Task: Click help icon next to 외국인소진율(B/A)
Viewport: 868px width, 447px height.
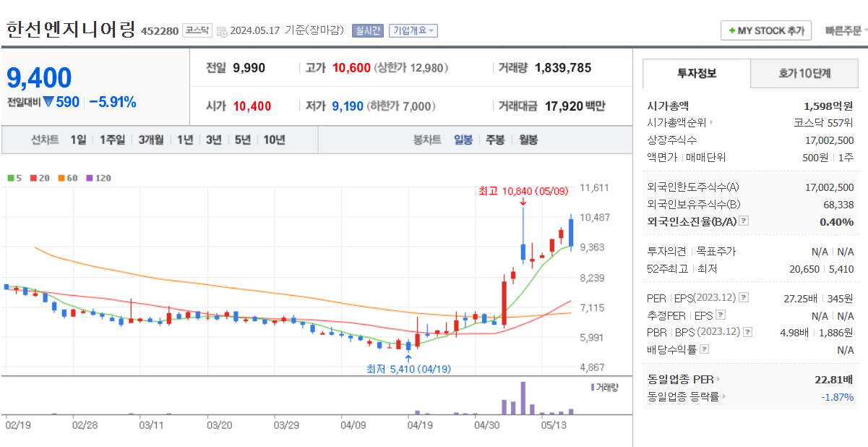Action: pyautogui.click(x=744, y=222)
